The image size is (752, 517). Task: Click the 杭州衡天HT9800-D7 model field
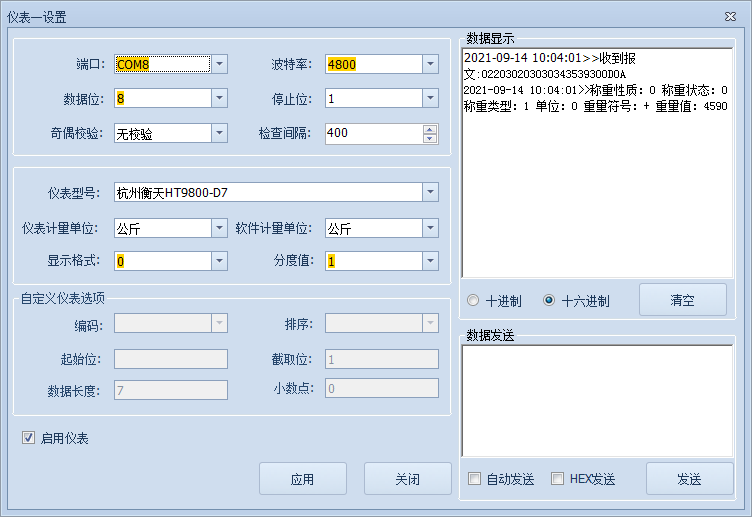(x=269, y=192)
